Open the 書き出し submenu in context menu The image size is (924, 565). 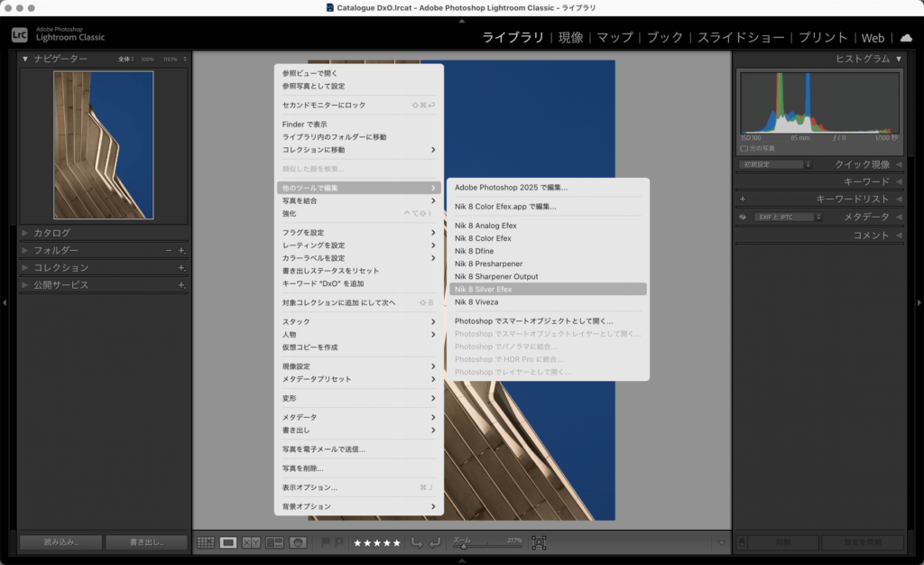click(x=359, y=431)
